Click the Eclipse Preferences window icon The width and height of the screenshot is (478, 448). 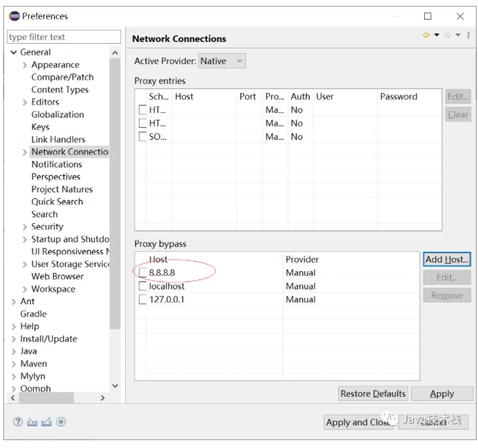[x=14, y=16]
